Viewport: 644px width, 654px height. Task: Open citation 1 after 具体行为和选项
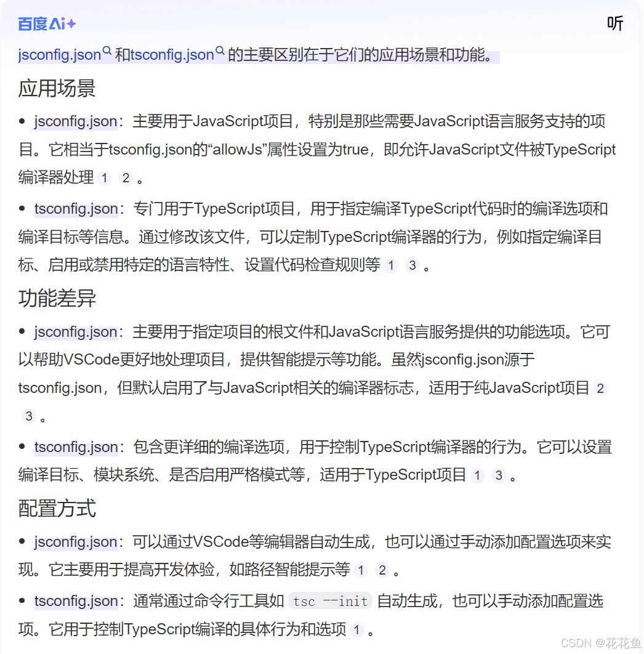(356, 629)
